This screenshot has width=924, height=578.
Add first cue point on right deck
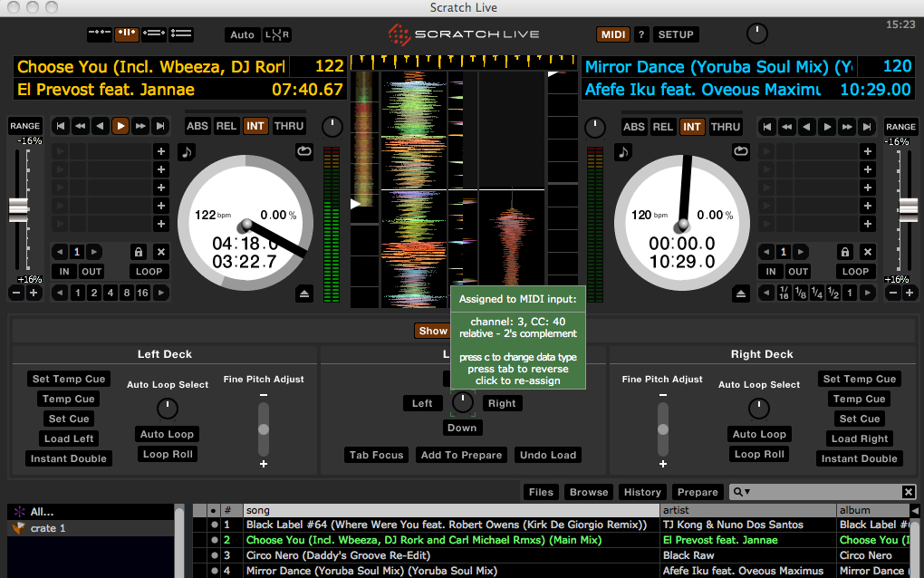pyautogui.click(x=868, y=151)
